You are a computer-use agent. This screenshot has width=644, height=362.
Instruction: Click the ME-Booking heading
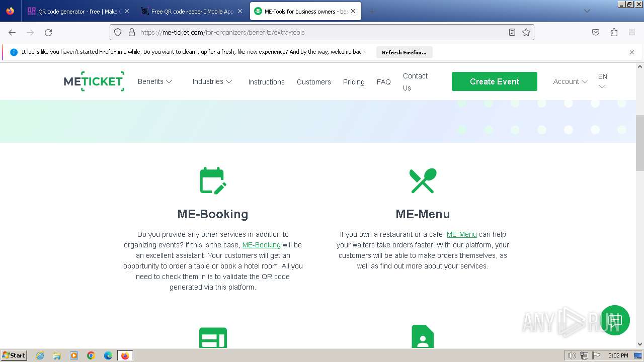213,214
